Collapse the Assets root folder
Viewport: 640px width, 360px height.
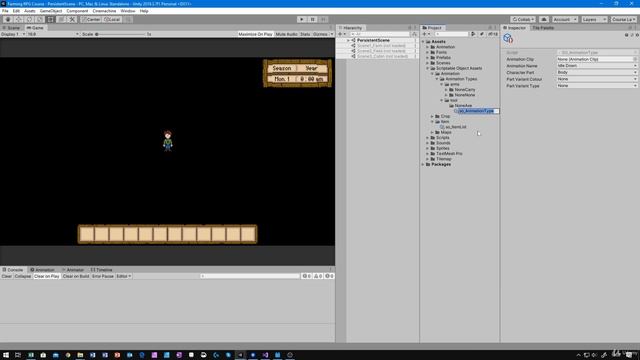[423, 42]
